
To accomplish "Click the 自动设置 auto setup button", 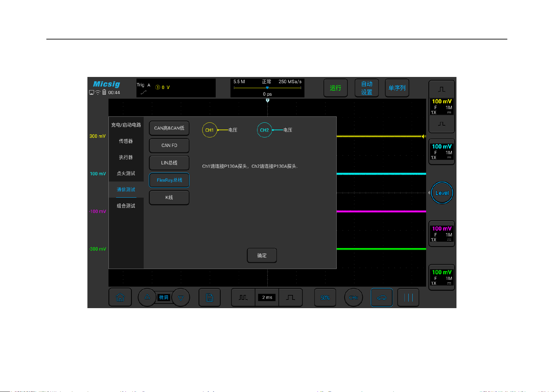I will click(x=367, y=88).
